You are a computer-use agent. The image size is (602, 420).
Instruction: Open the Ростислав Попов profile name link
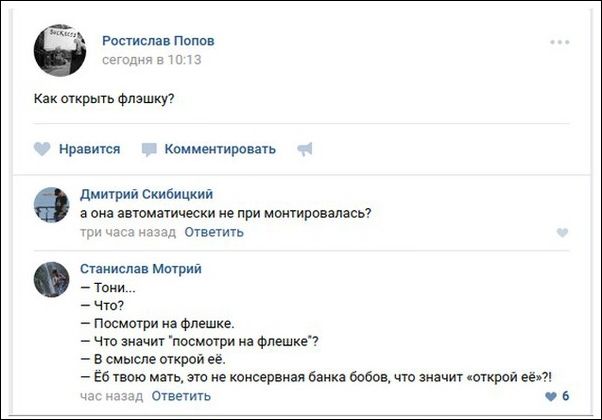point(158,41)
